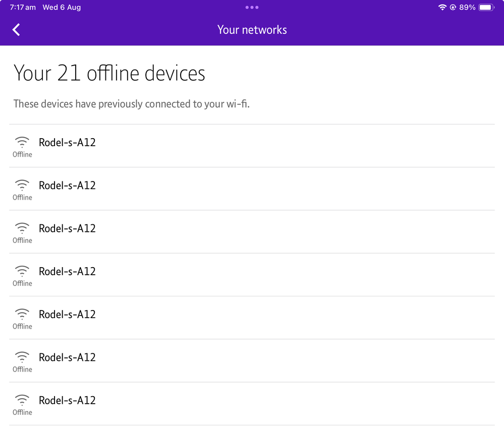The height and width of the screenshot is (436, 504).
Task: Tap the offline wi-fi icon of the fifth device
Action: (x=22, y=313)
